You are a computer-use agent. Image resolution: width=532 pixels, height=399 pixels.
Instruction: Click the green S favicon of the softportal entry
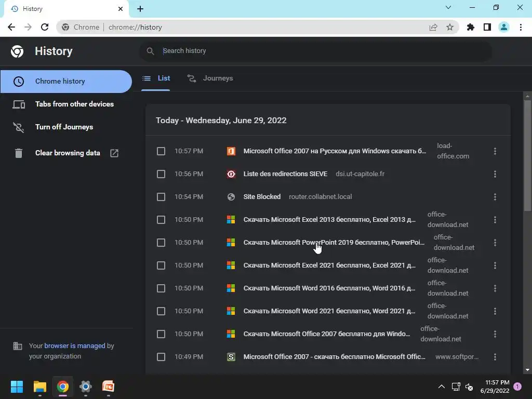(x=231, y=357)
